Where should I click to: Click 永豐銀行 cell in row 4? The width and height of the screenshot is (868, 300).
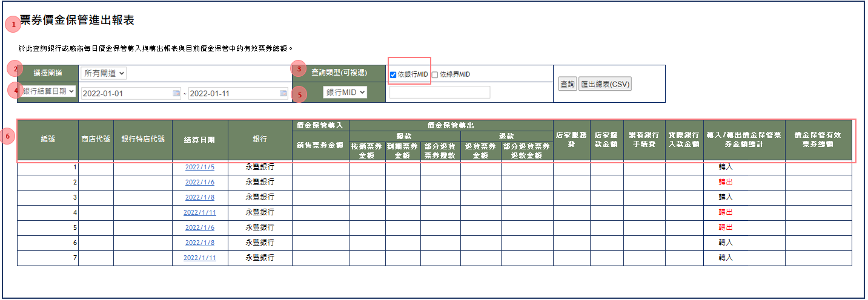pos(260,212)
